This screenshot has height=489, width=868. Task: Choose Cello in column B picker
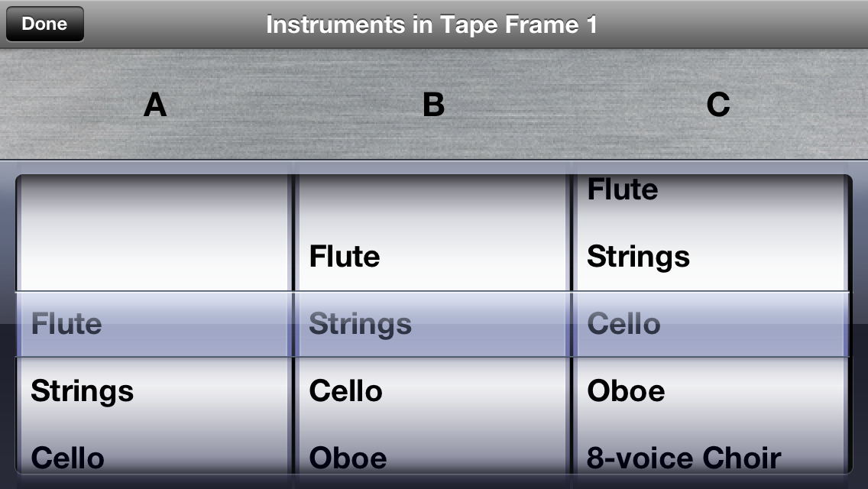click(x=345, y=391)
